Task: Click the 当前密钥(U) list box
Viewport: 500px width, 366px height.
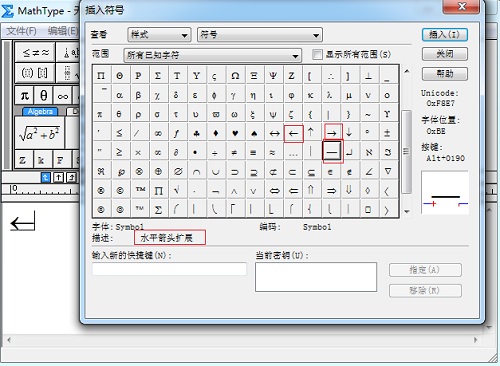Action: coord(316,277)
